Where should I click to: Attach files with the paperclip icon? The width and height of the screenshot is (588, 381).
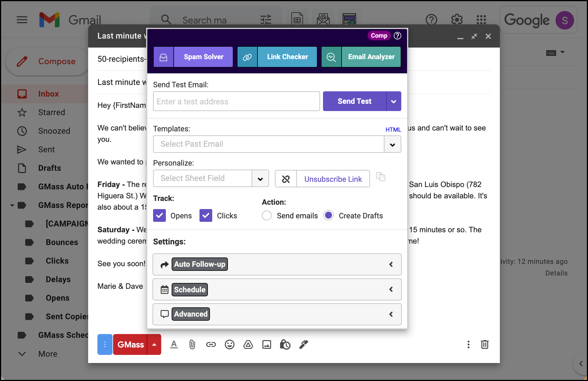coord(192,344)
